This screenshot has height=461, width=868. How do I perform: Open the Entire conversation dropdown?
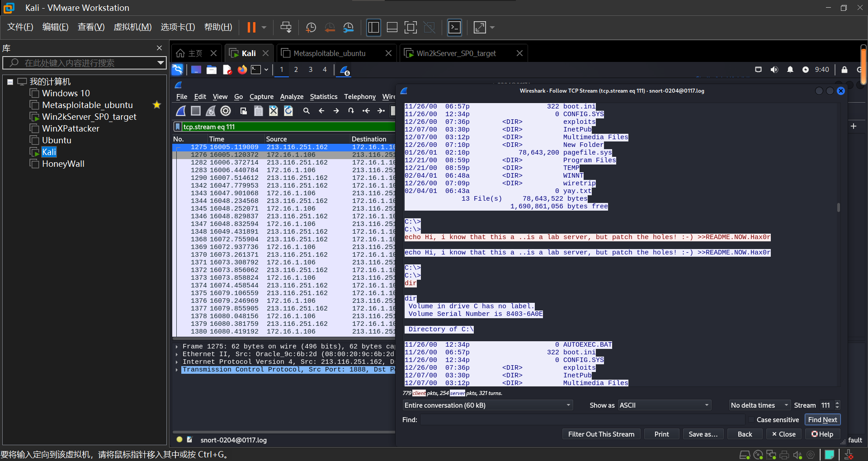point(487,405)
